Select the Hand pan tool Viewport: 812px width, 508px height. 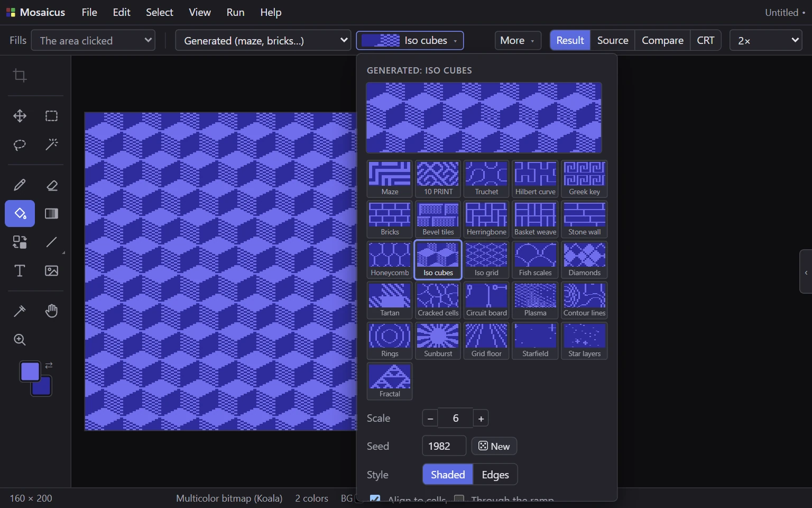click(x=51, y=311)
